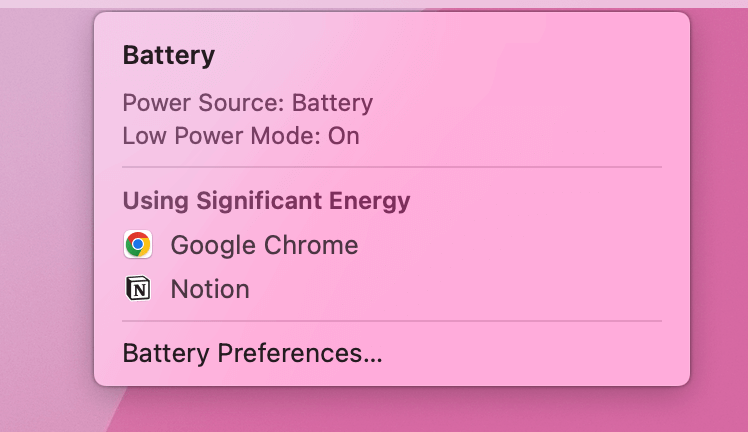Click the Notion app icon
The width and height of the screenshot is (748, 432).
click(x=138, y=288)
